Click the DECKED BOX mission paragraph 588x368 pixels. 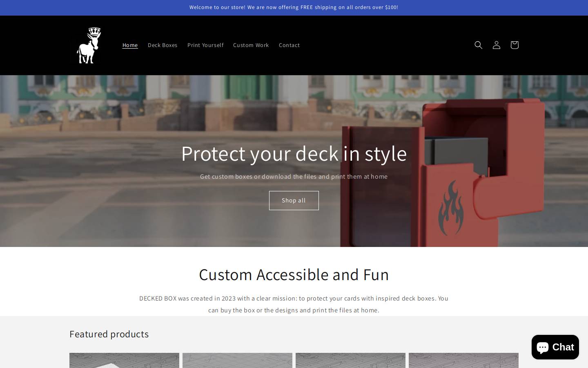pyautogui.click(x=294, y=304)
